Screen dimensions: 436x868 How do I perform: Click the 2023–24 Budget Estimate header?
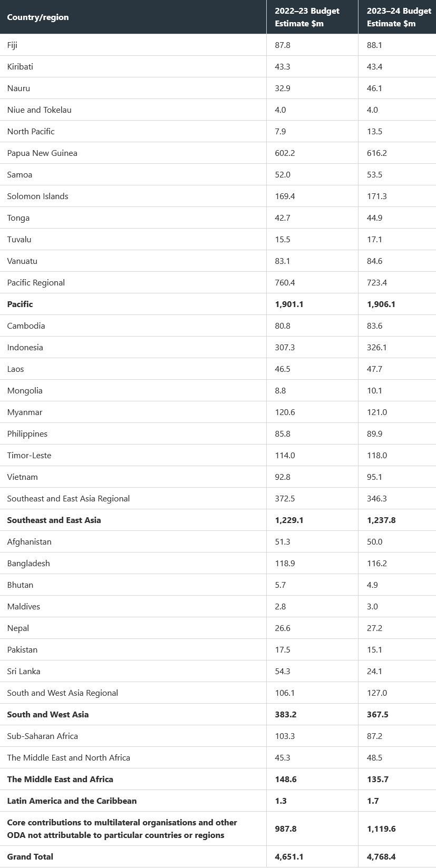tap(399, 17)
